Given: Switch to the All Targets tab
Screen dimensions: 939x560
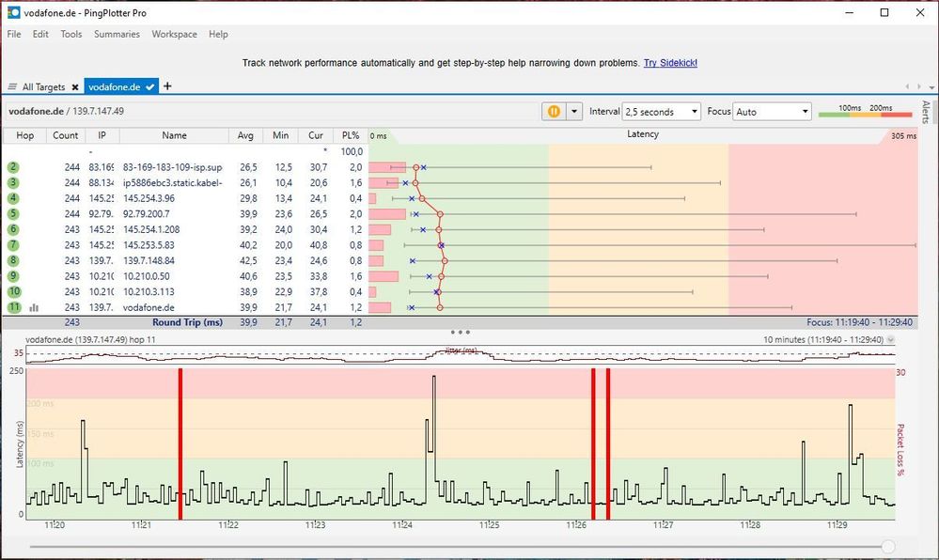Looking at the screenshot, I should click(43, 87).
